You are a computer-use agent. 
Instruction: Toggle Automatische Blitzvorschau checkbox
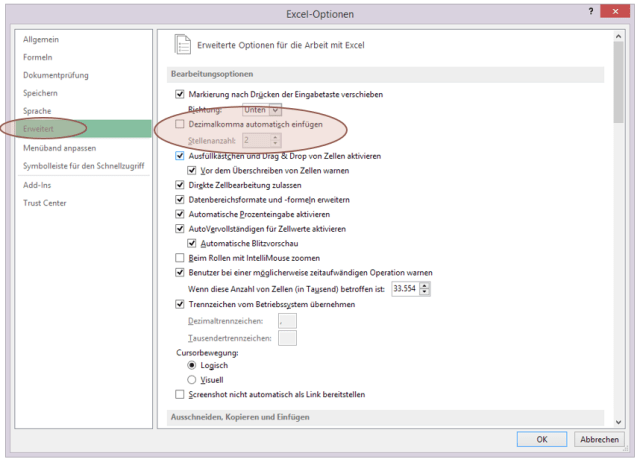[193, 243]
